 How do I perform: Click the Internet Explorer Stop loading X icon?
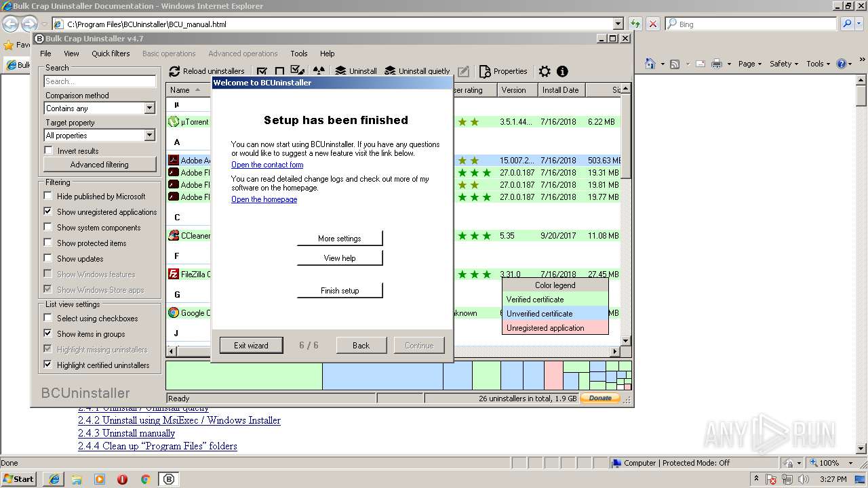653,24
